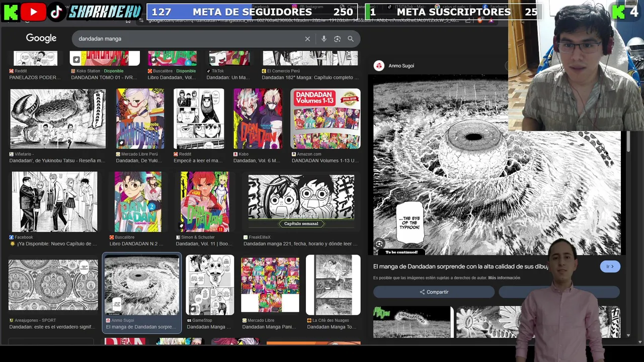Click the selected Anmo Sugoi typhoon thumbnail
644x362 pixels.
[x=142, y=285]
